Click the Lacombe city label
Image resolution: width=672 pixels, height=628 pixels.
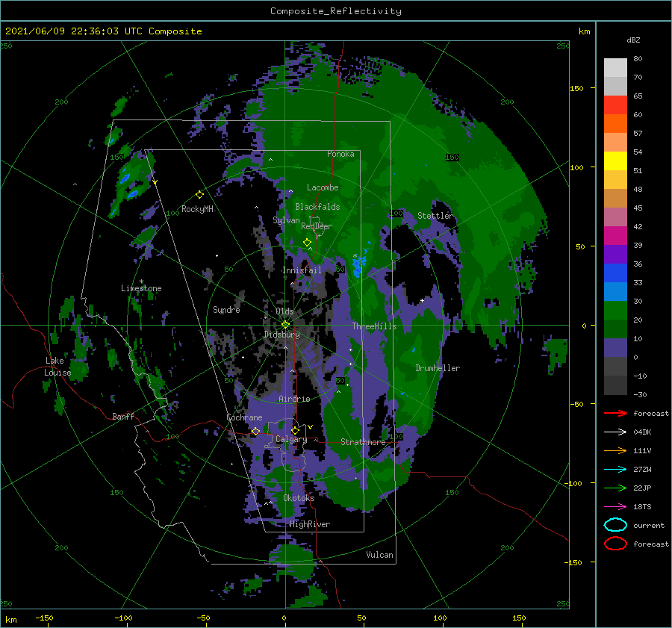click(323, 187)
